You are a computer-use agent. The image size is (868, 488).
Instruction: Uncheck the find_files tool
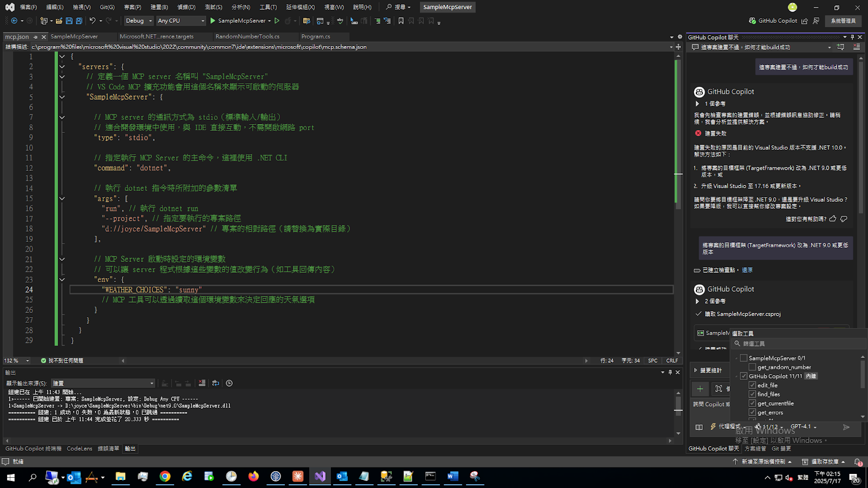752,394
